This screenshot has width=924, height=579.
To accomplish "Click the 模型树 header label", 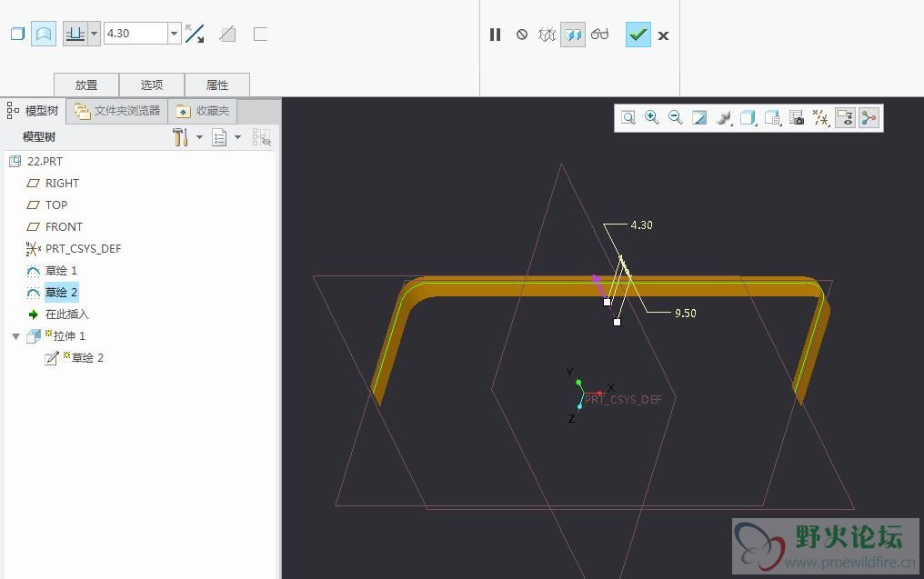I will coord(39,137).
